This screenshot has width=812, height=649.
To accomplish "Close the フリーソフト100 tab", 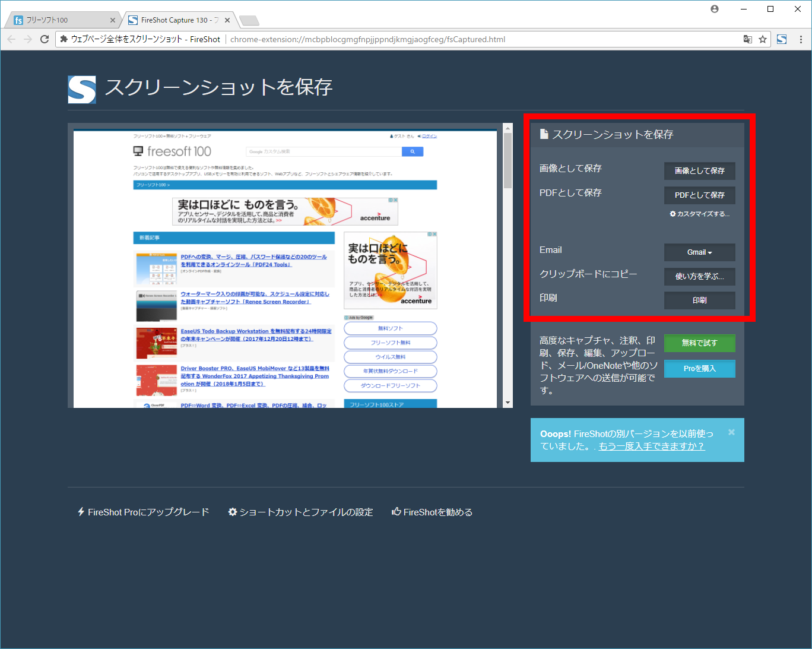I will 113,20.
